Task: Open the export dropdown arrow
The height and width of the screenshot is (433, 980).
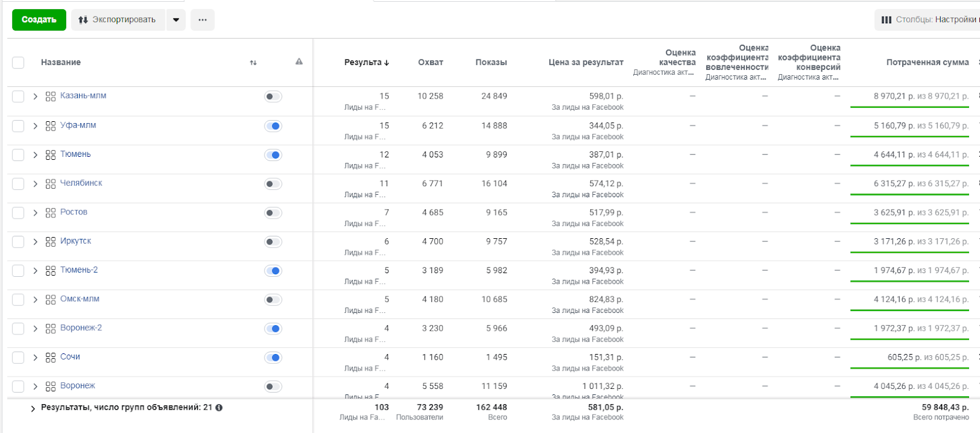Action: click(176, 20)
